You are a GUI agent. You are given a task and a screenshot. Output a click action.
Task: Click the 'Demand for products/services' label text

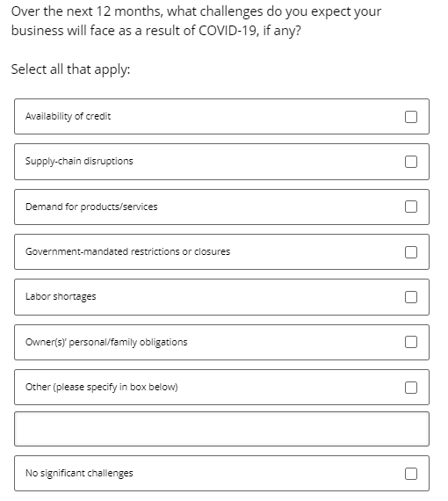coord(91,207)
